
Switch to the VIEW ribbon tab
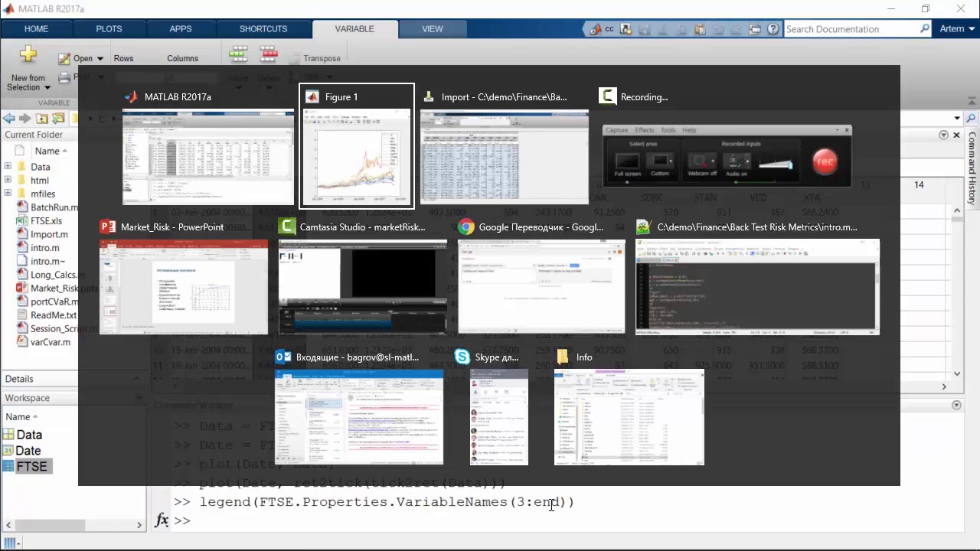click(433, 29)
